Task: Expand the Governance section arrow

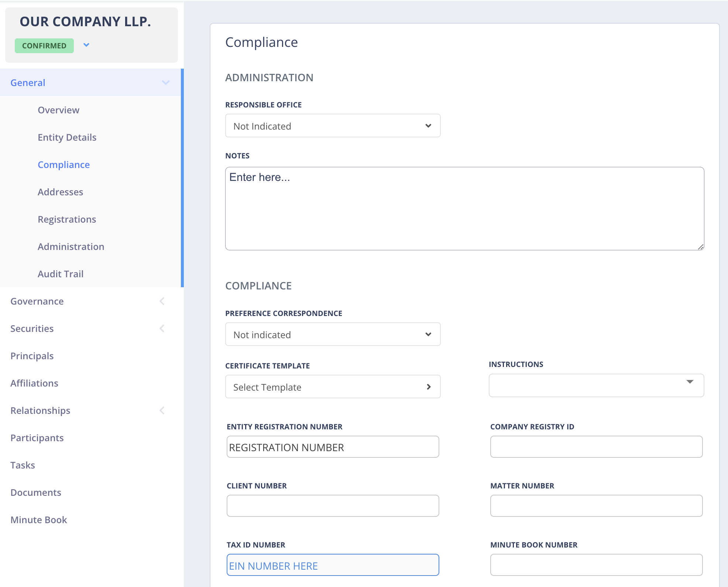Action: [162, 301]
